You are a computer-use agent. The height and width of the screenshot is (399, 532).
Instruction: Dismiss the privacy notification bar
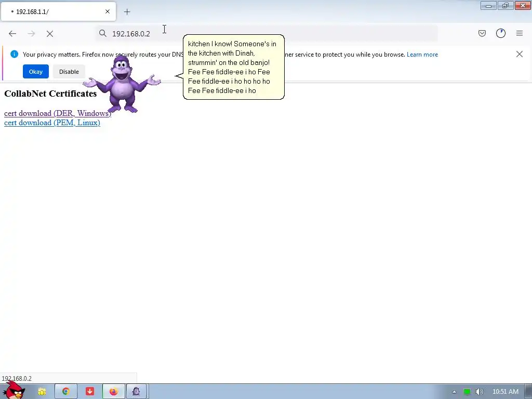[x=519, y=54]
